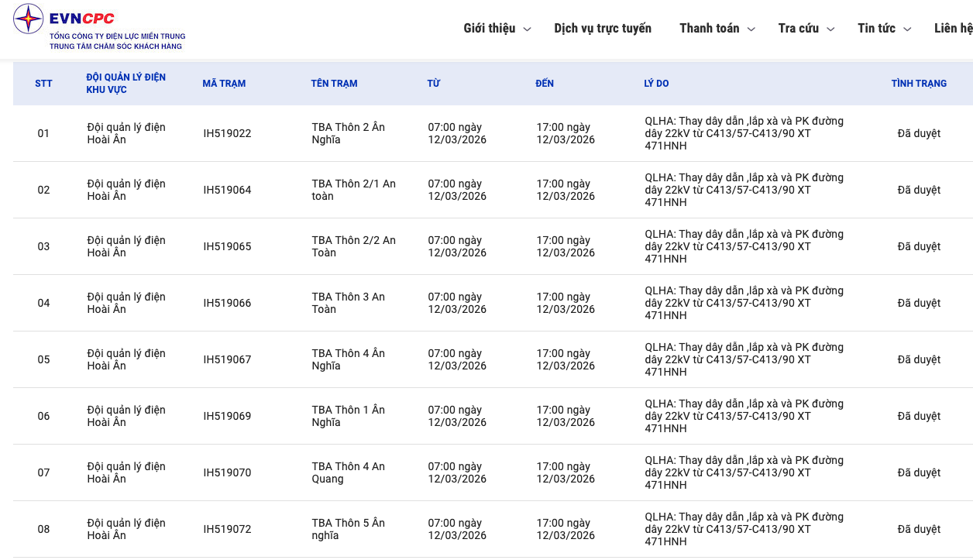Click the EVNCPC company name text under logo
This screenshot has width=973, height=560.
117,41
